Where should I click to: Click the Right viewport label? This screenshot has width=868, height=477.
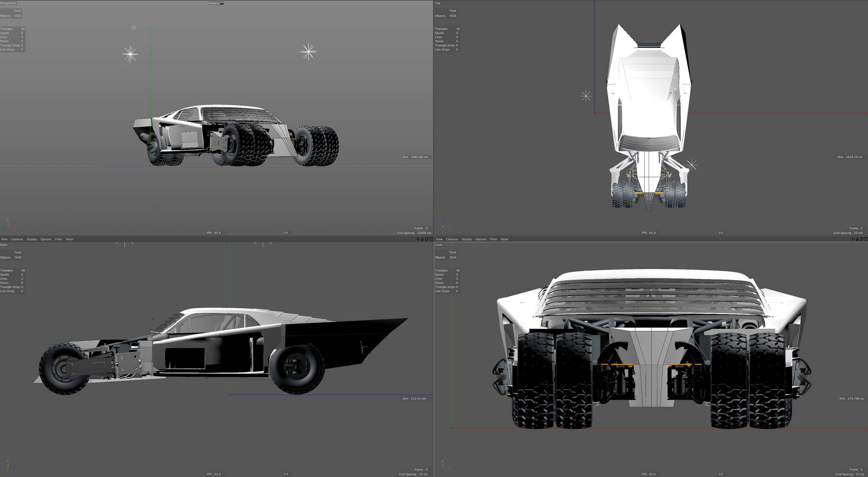(4, 245)
